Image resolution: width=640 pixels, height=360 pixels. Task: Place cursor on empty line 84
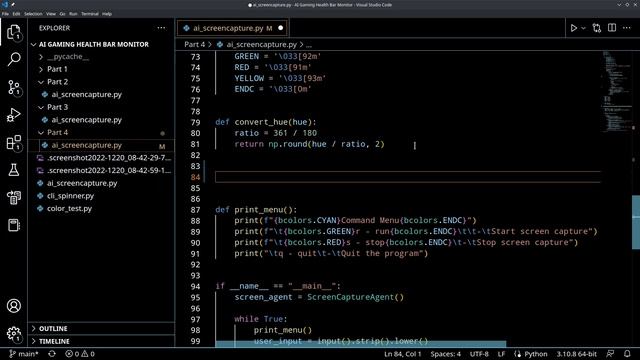tap(407, 177)
